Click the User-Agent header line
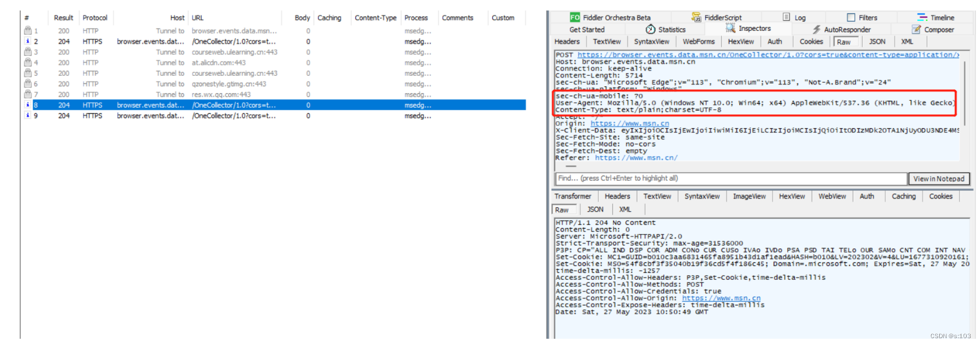This screenshot has height=344, width=980. [x=755, y=103]
